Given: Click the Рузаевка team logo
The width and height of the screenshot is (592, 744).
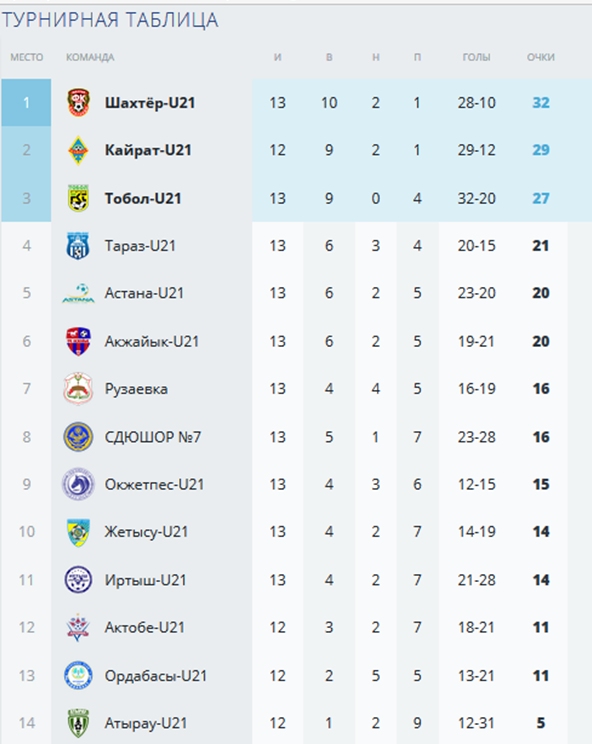Looking at the screenshot, I should (78, 389).
